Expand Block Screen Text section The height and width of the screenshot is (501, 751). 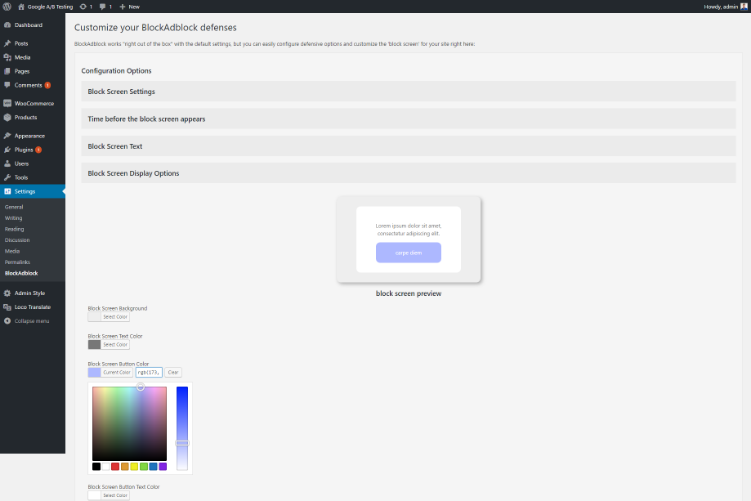click(408, 146)
